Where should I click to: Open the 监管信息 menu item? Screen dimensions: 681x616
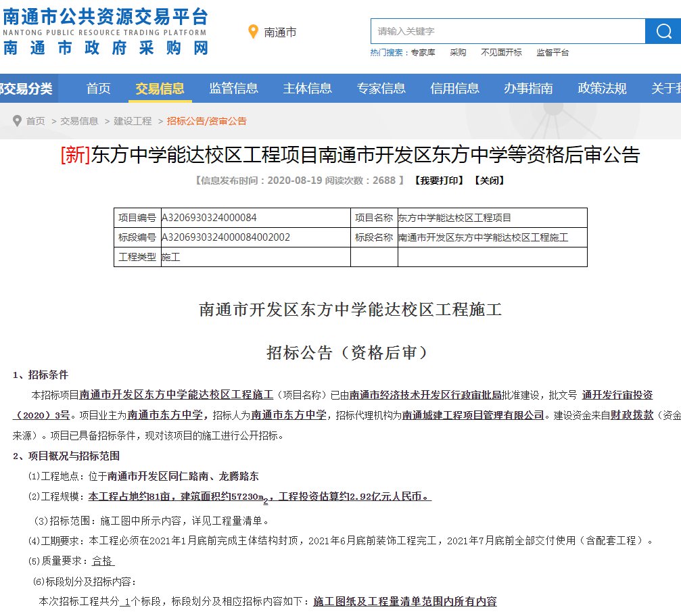(233, 89)
